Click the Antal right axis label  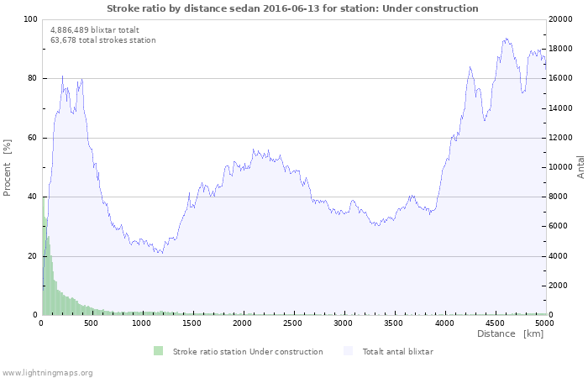pyautogui.click(x=580, y=166)
